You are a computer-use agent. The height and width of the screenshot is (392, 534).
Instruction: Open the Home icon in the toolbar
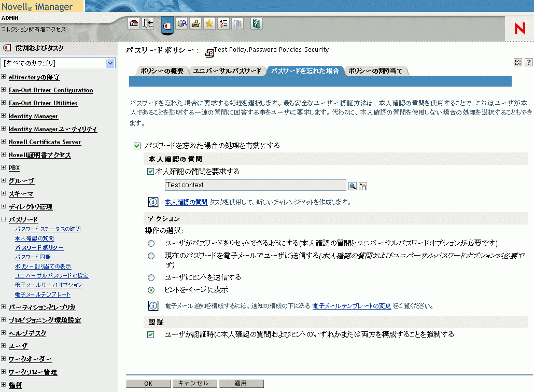134,23
